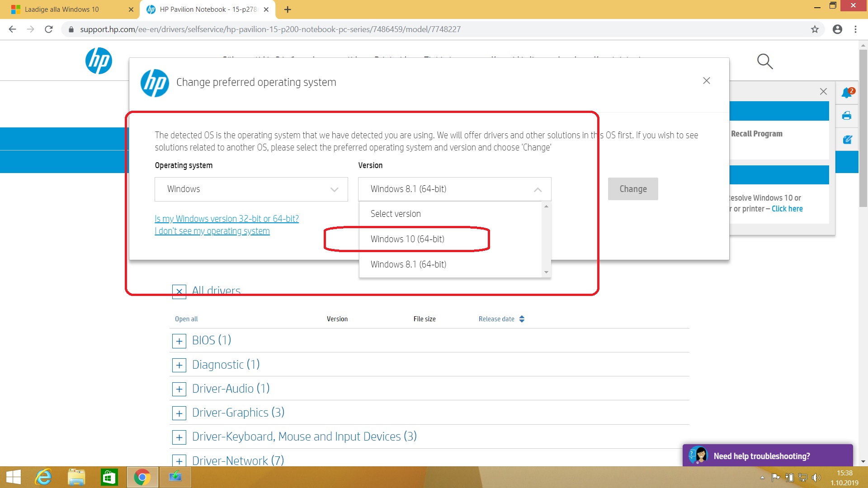The image size is (868, 488).
Task: Select Windows 10 (64-bit) from the version list
Action: click(x=407, y=239)
